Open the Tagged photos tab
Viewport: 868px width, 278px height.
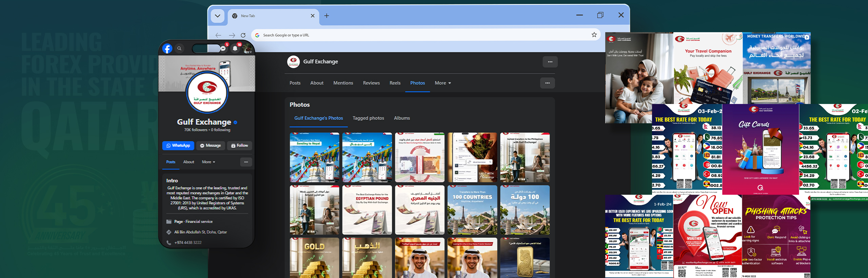[368, 118]
